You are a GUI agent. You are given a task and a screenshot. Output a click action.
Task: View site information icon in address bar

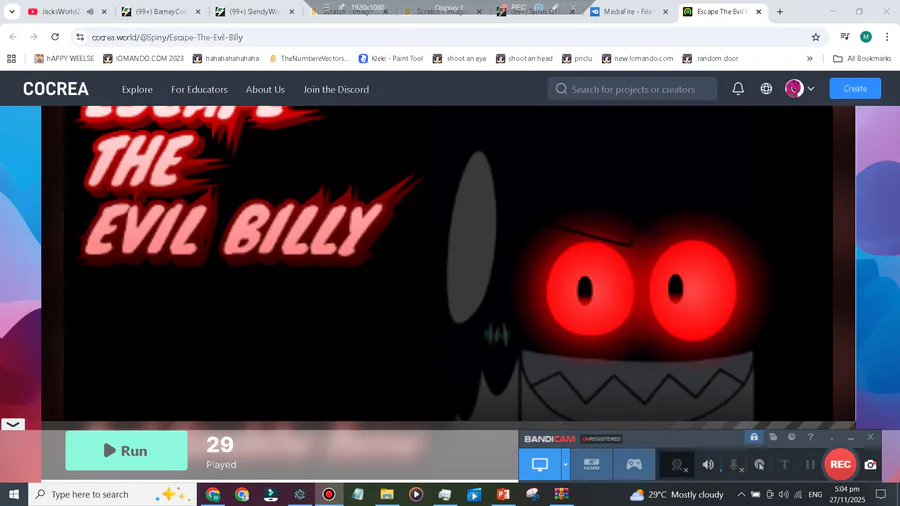80,37
